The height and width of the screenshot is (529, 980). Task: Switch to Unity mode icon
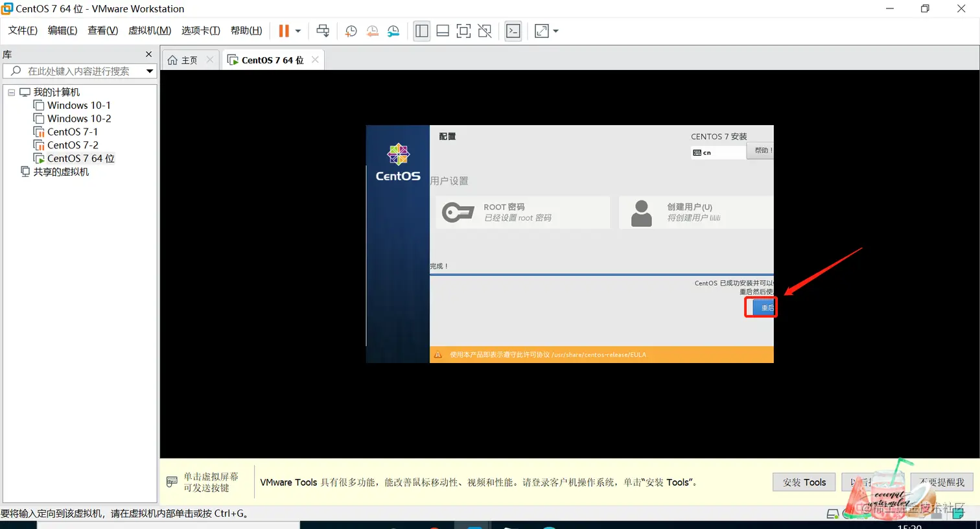485,30
